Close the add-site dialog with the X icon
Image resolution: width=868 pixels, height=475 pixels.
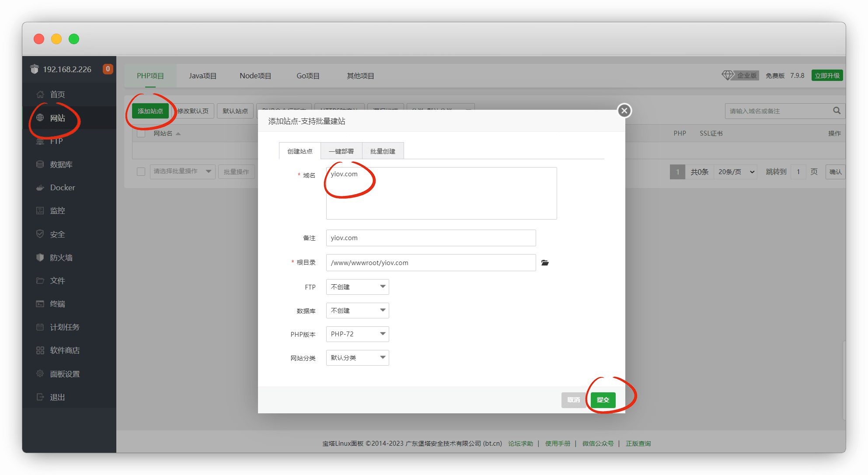pyautogui.click(x=624, y=111)
